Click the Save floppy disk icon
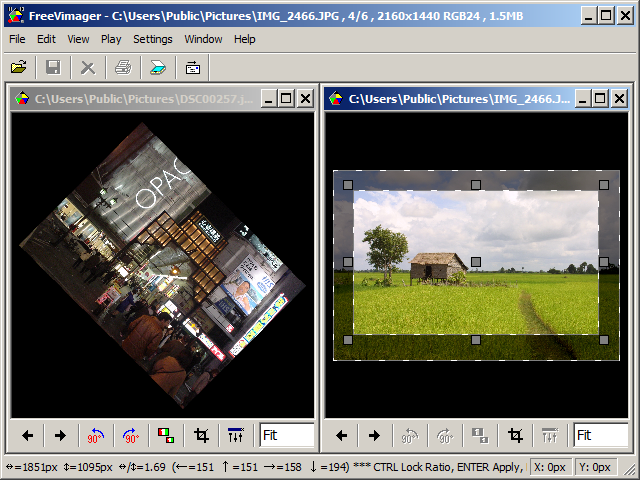This screenshot has height=480, width=640. [x=53, y=67]
